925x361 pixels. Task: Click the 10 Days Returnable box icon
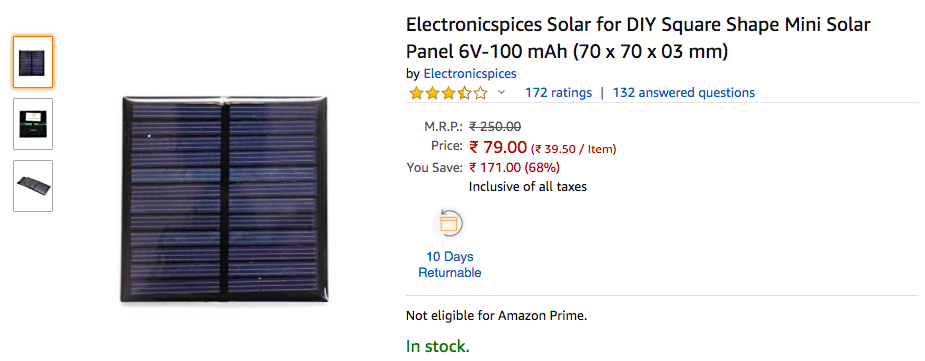(449, 224)
